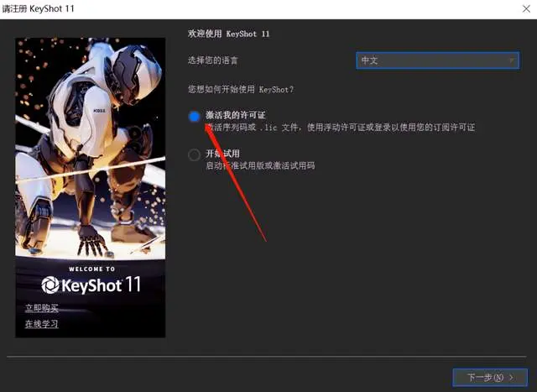Click the 请注册 KeyShot 11 window title
Viewport: 537px width, 392px height.
(38, 8)
